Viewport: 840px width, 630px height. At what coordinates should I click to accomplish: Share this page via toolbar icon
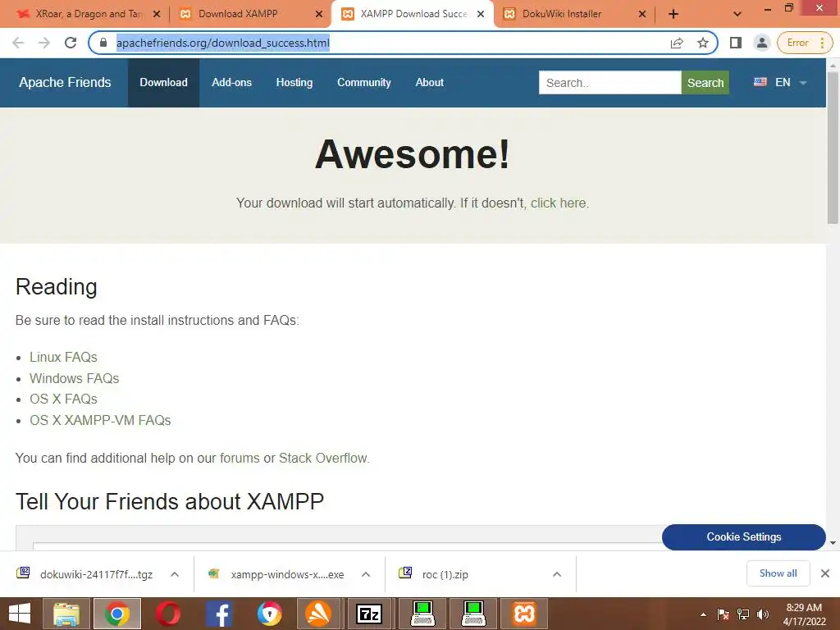click(x=677, y=43)
